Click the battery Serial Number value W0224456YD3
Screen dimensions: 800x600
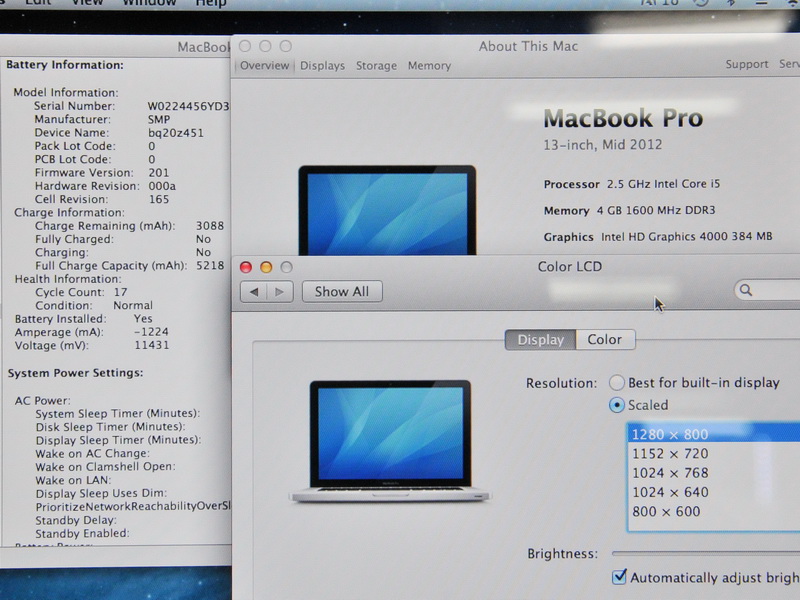[x=188, y=106]
